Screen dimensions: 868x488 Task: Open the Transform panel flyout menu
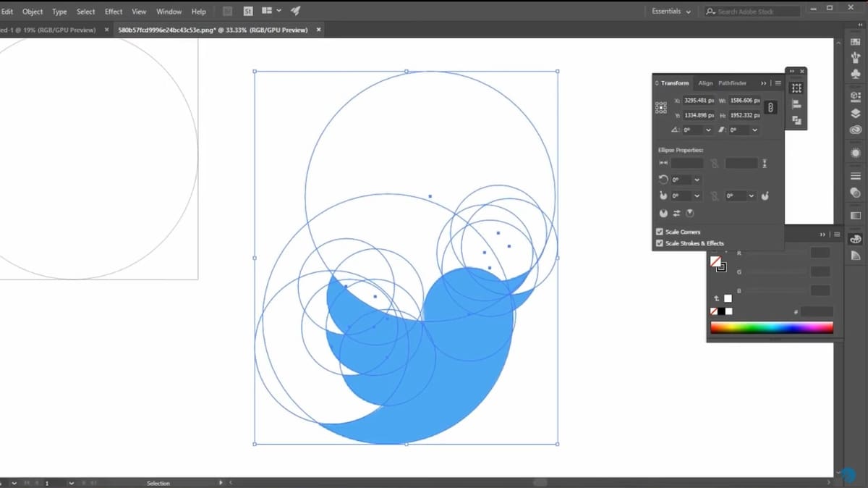tap(778, 83)
